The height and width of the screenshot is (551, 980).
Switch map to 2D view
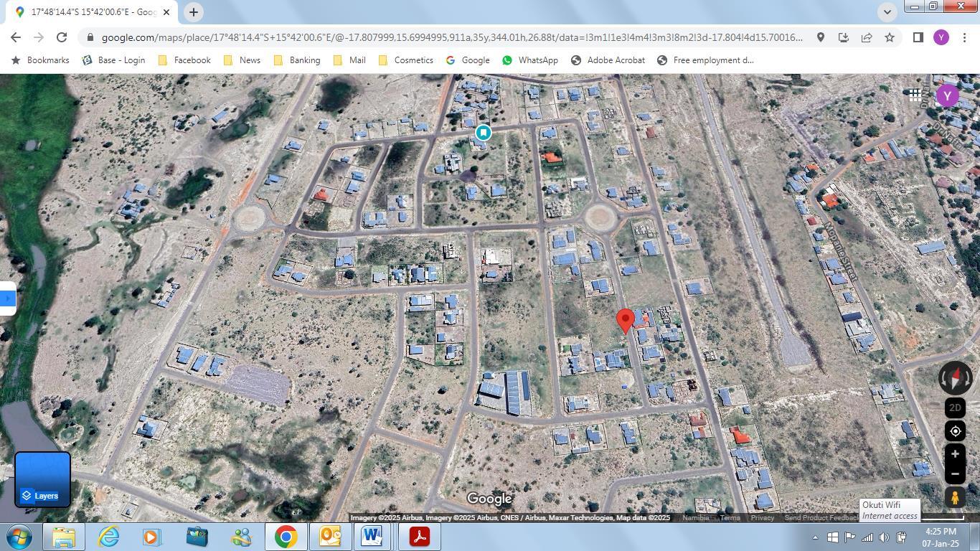click(x=955, y=408)
